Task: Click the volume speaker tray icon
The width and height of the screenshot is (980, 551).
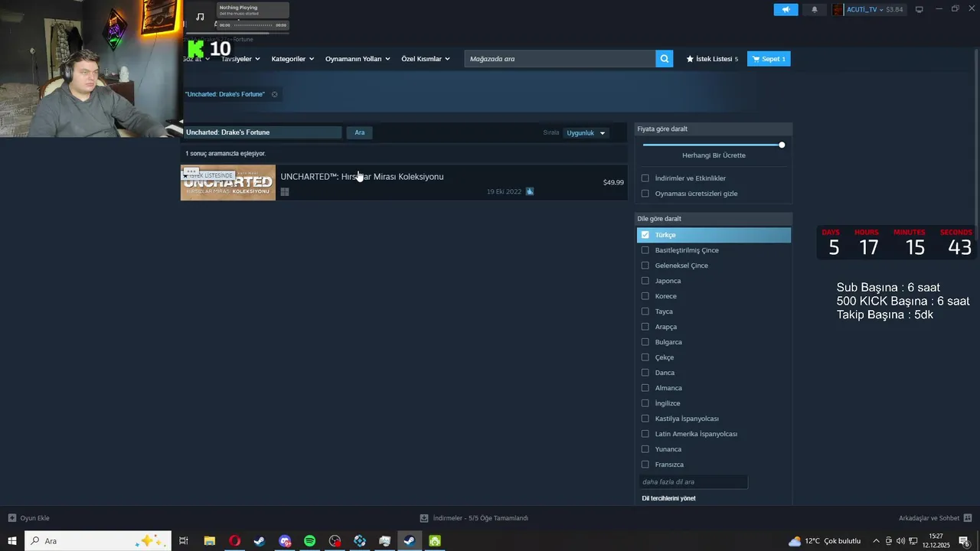Action: pos(900,541)
